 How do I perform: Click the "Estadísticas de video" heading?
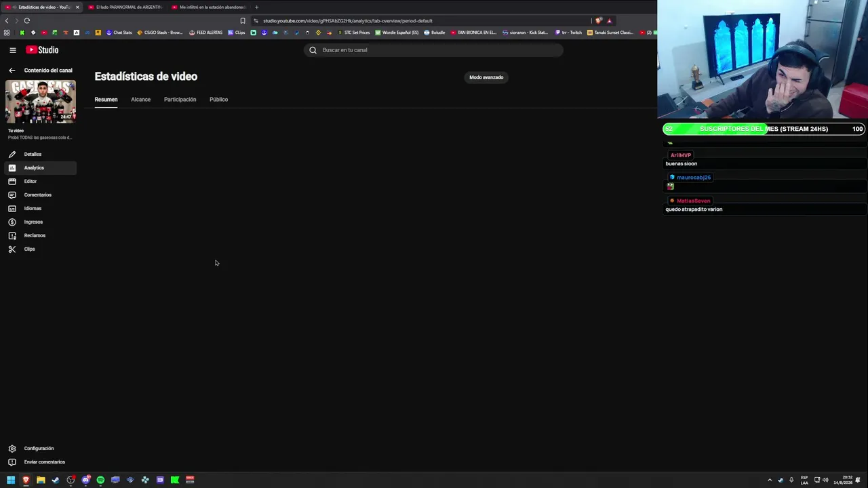[146, 77]
